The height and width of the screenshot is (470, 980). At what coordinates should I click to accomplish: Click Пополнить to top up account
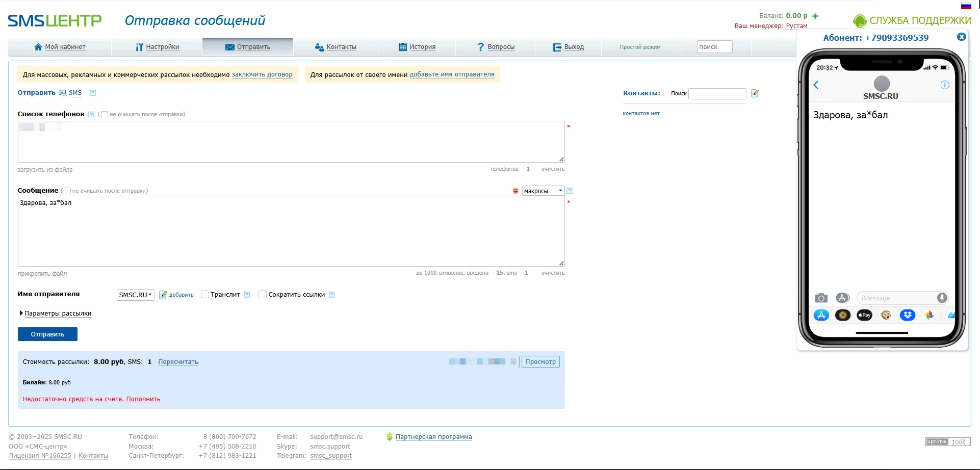[143, 399]
